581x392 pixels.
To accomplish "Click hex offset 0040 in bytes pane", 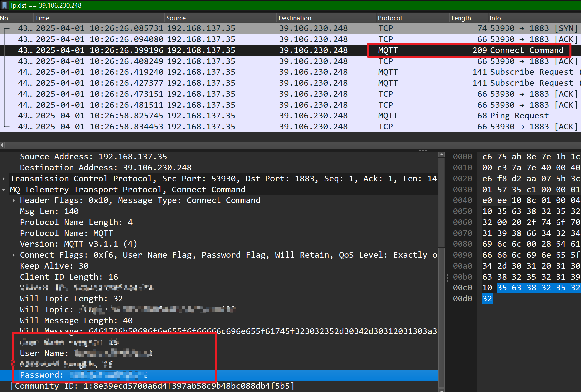I will (462, 200).
